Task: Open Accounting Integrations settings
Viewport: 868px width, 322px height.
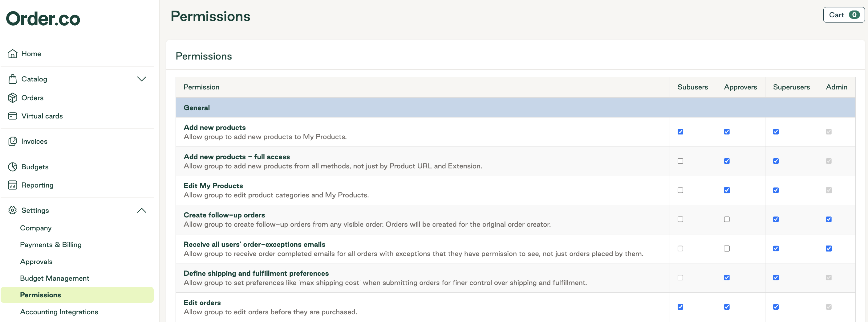Action: tap(59, 312)
